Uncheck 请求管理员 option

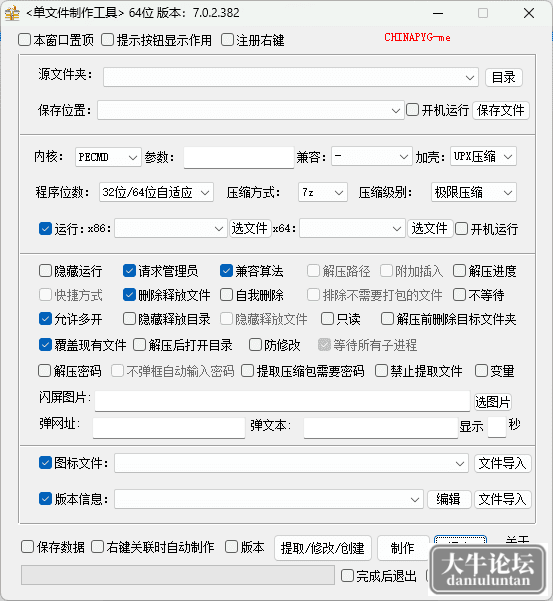(130, 271)
